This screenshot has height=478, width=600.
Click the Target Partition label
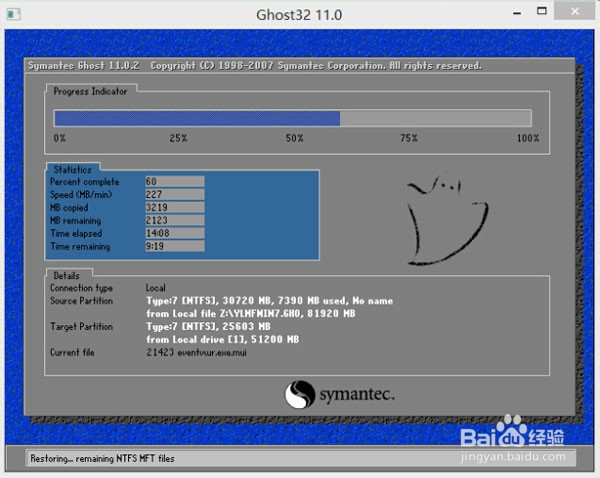[82, 327]
